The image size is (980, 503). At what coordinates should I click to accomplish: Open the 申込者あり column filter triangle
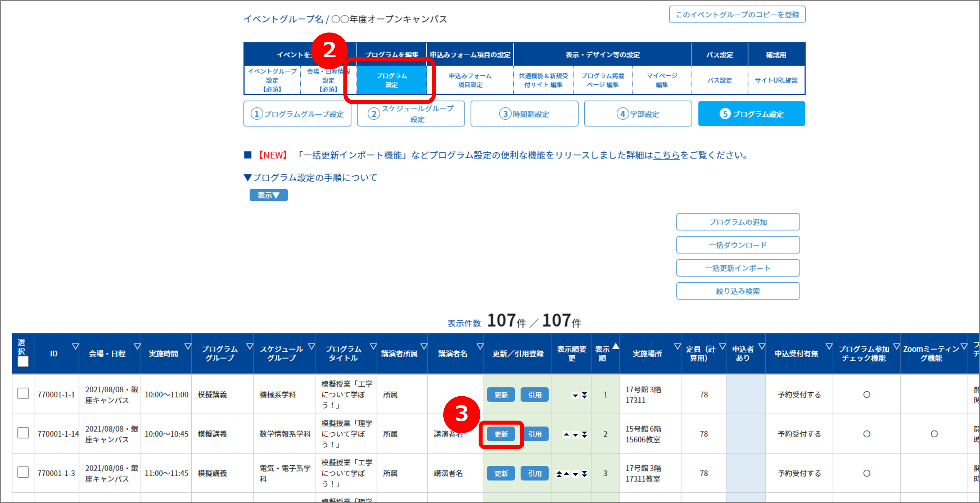(x=762, y=346)
